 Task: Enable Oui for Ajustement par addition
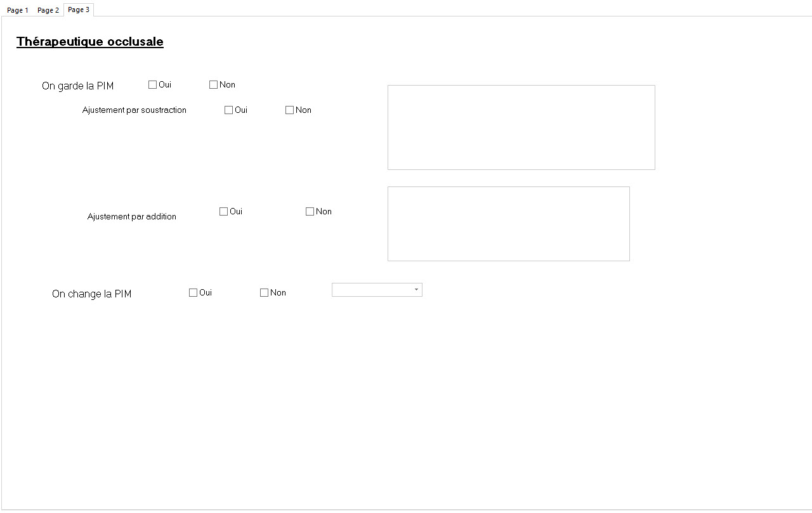pyautogui.click(x=224, y=212)
